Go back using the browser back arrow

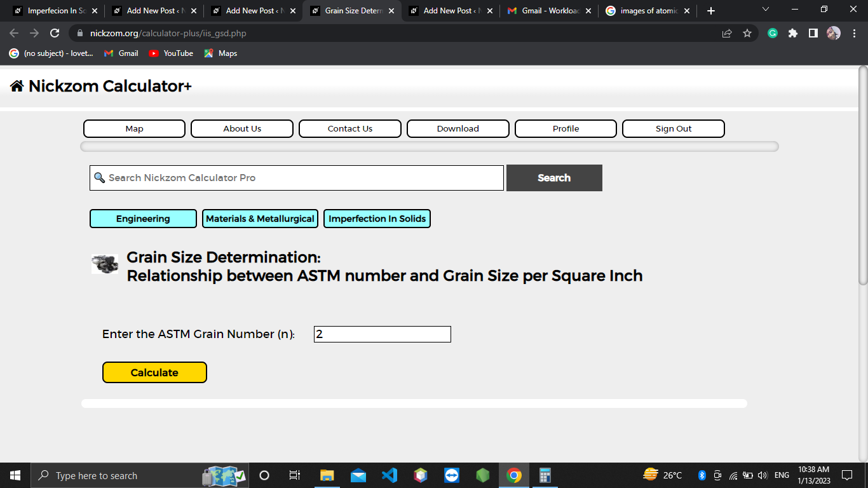click(14, 33)
